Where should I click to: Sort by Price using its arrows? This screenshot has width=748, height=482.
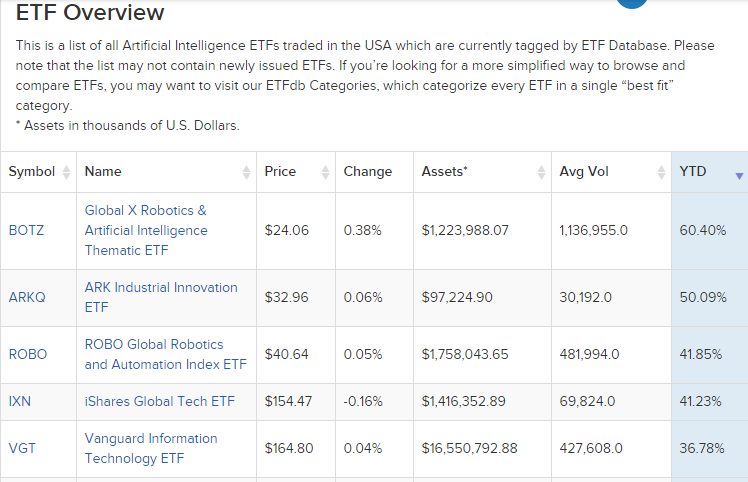coord(325,172)
